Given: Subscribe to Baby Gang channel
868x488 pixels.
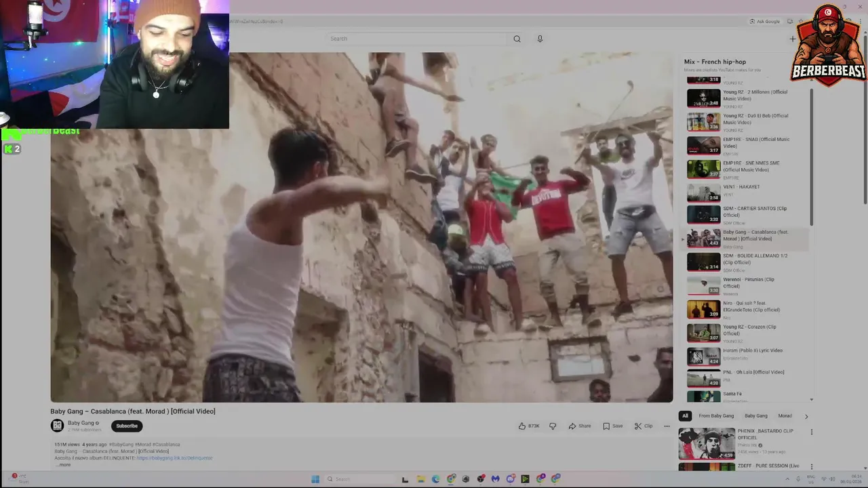Looking at the screenshot, I should click(x=127, y=426).
